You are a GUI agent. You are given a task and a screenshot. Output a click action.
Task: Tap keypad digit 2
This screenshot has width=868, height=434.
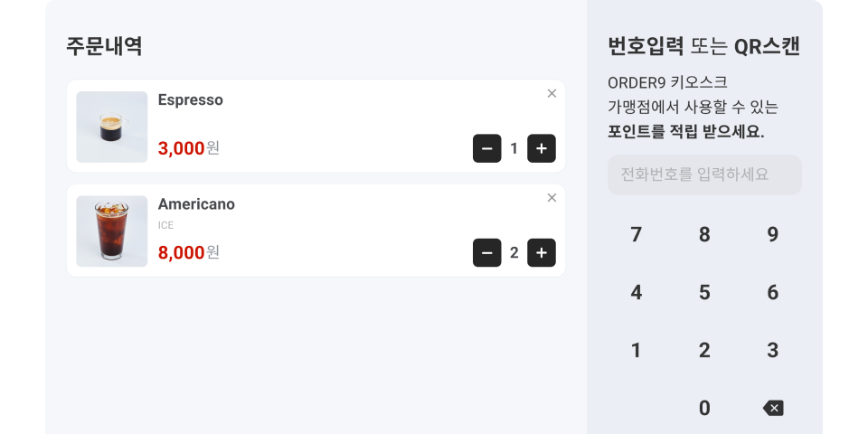pyautogui.click(x=704, y=350)
